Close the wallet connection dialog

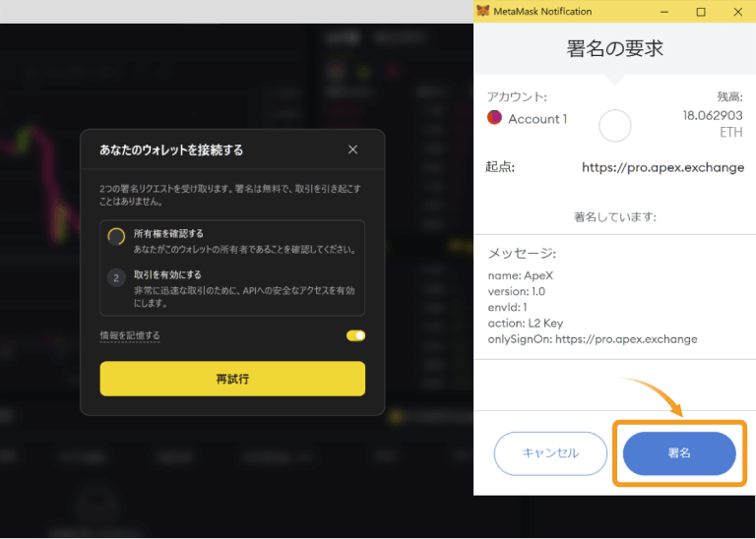353,150
